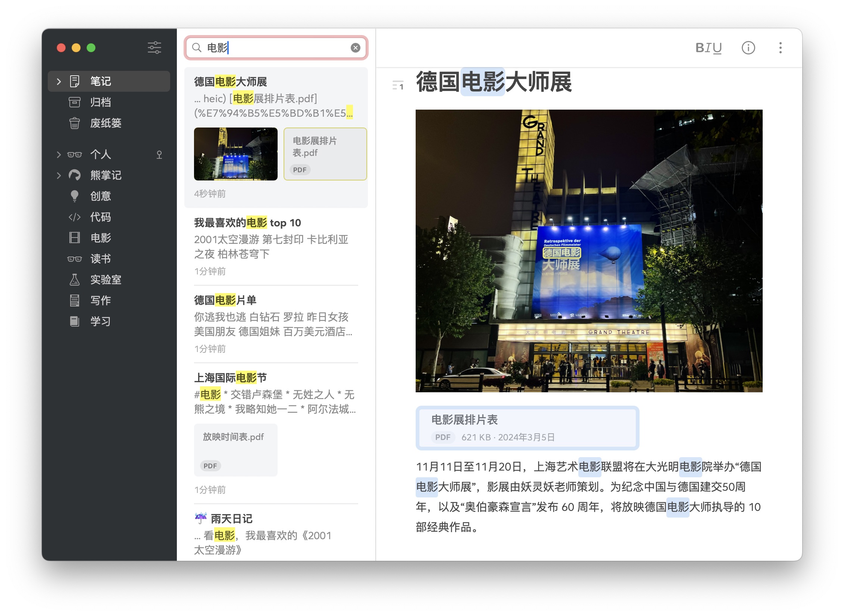Open the 电影展排片表 PDF attachment in note
This screenshot has width=844, height=616.
(x=527, y=428)
